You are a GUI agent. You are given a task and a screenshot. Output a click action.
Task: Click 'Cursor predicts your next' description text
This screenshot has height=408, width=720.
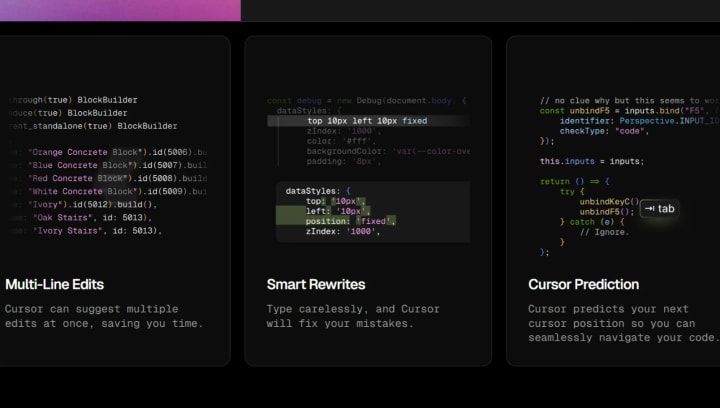tap(624, 323)
